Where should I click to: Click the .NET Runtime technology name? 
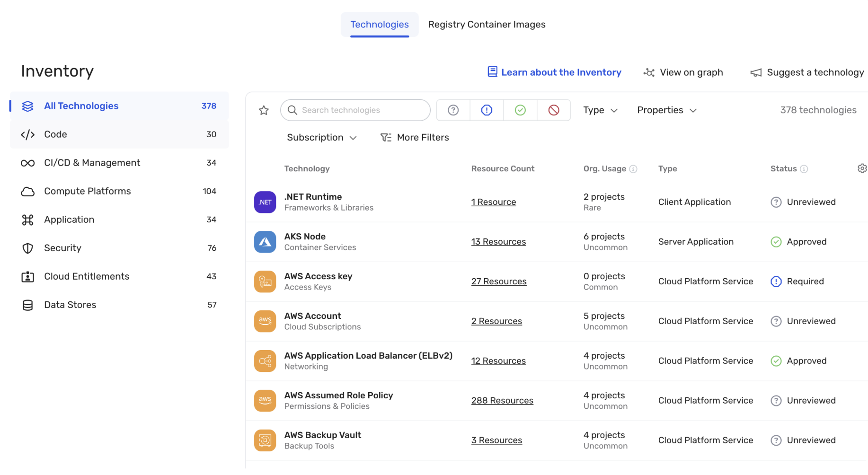pos(313,197)
